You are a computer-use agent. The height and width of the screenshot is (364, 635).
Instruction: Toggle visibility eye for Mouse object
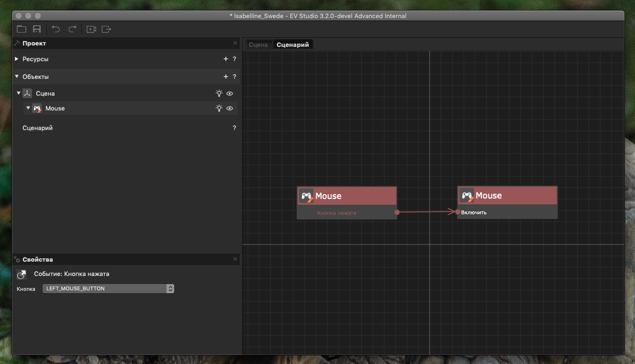[230, 109]
